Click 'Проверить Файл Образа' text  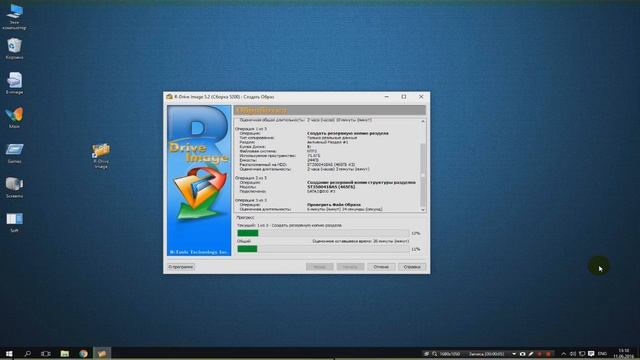click(x=334, y=204)
